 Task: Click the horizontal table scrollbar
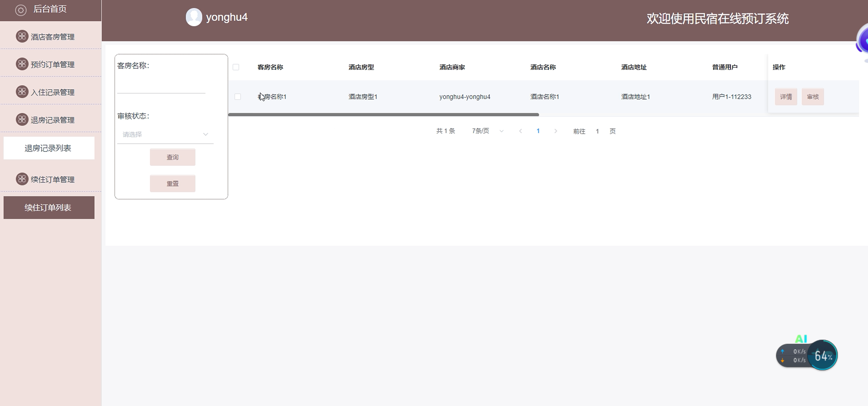pyautogui.click(x=383, y=115)
